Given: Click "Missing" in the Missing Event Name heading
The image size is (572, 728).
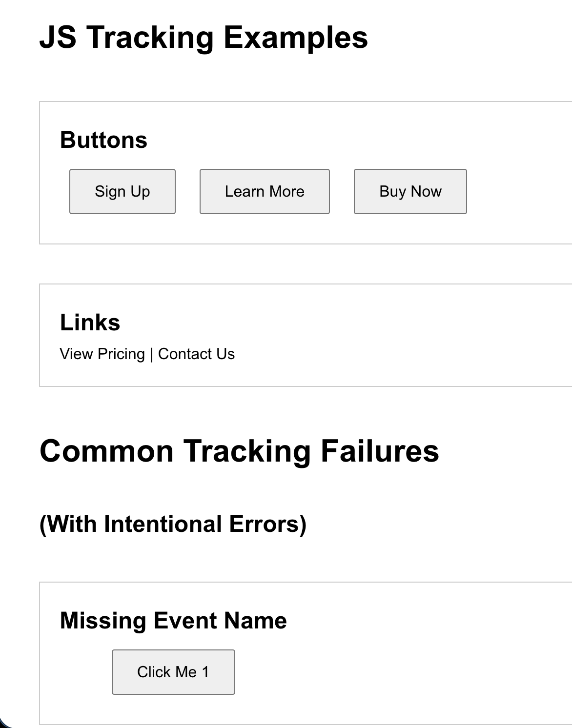Looking at the screenshot, I should click(103, 621).
